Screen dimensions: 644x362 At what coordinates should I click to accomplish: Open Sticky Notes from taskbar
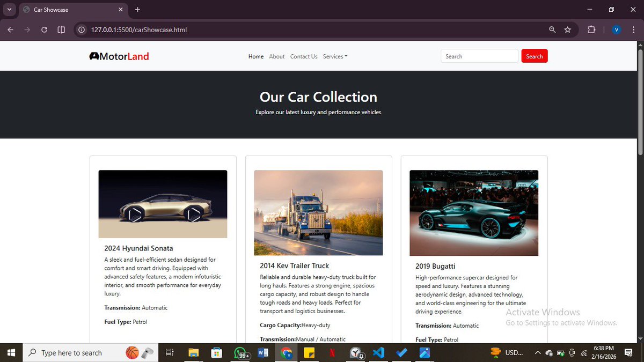[x=309, y=353]
